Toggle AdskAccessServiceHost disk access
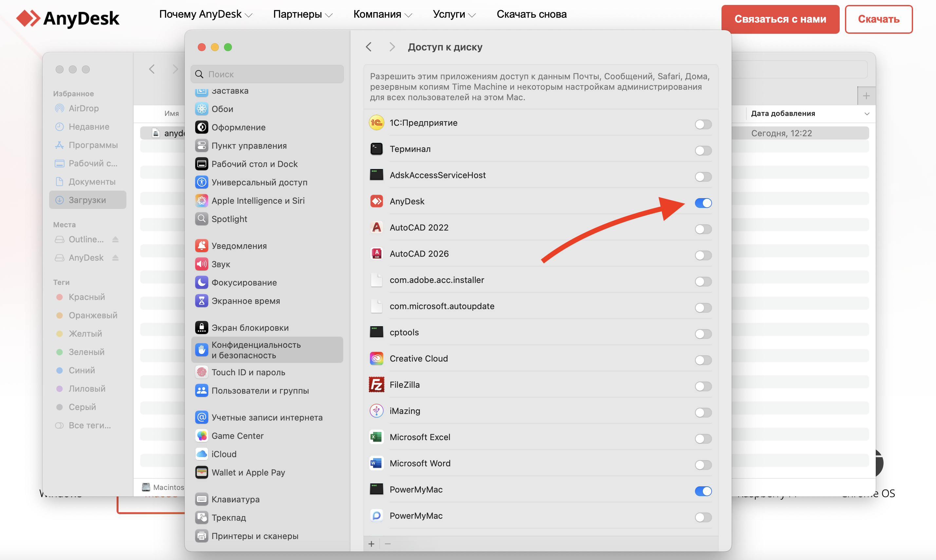Image resolution: width=936 pixels, height=560 pixels. click(x=703, y=177)
